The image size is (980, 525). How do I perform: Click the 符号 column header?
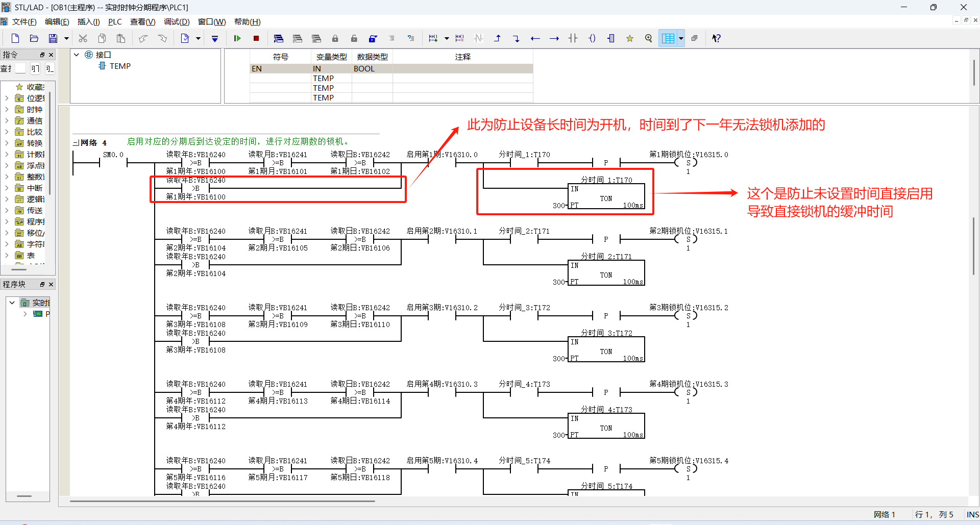tap(280, 57)
